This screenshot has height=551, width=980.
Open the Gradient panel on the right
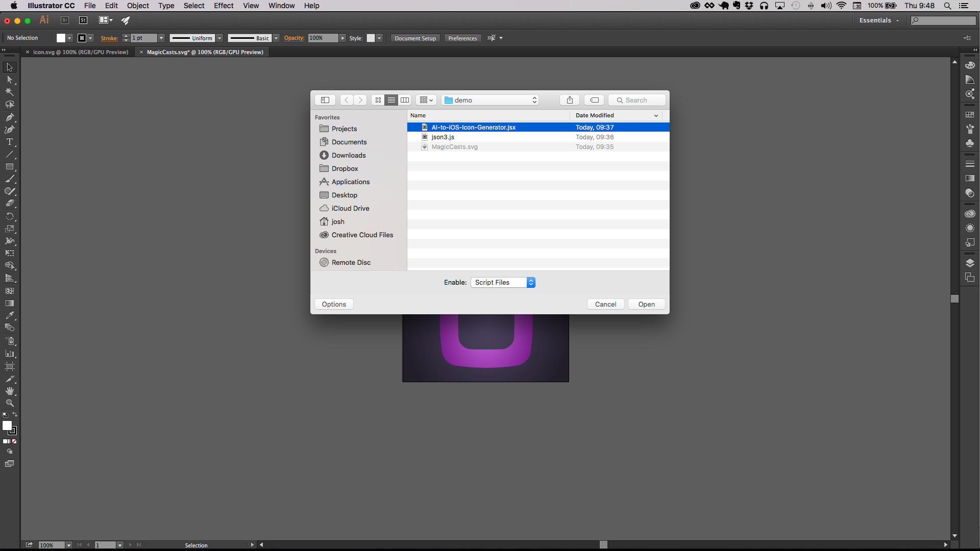(970, 178)
